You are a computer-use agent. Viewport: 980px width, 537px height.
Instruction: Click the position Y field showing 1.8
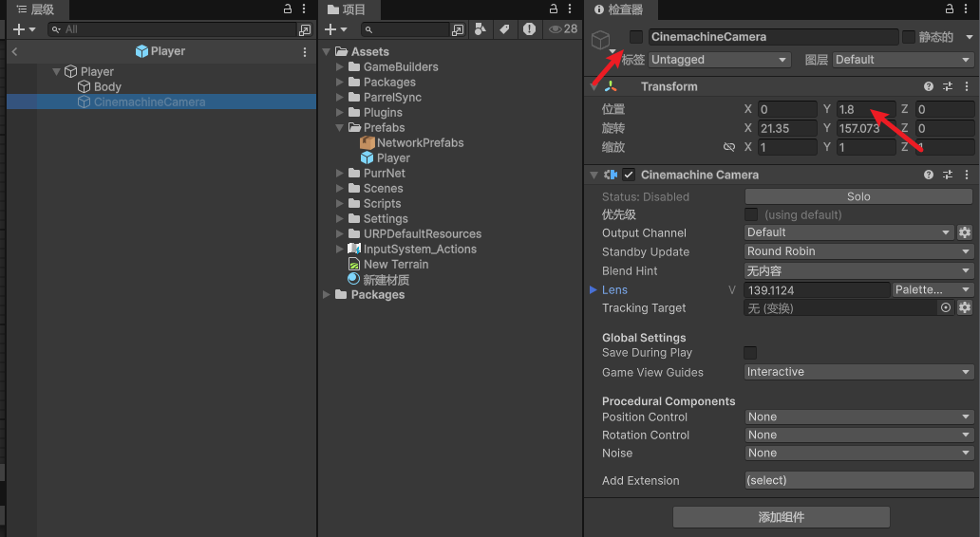tap(865, 109)
